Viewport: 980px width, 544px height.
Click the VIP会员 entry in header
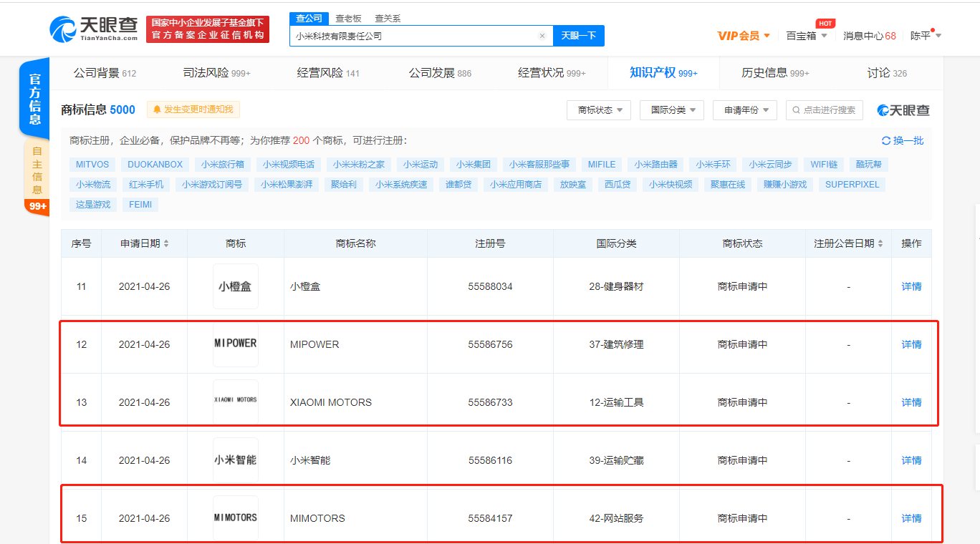point(739,34)
